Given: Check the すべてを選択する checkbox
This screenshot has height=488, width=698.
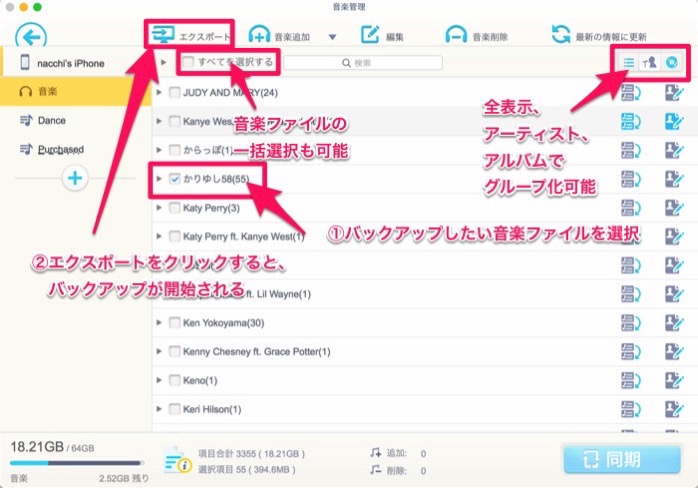Looking at the screenshot, I should click(187, 63).
